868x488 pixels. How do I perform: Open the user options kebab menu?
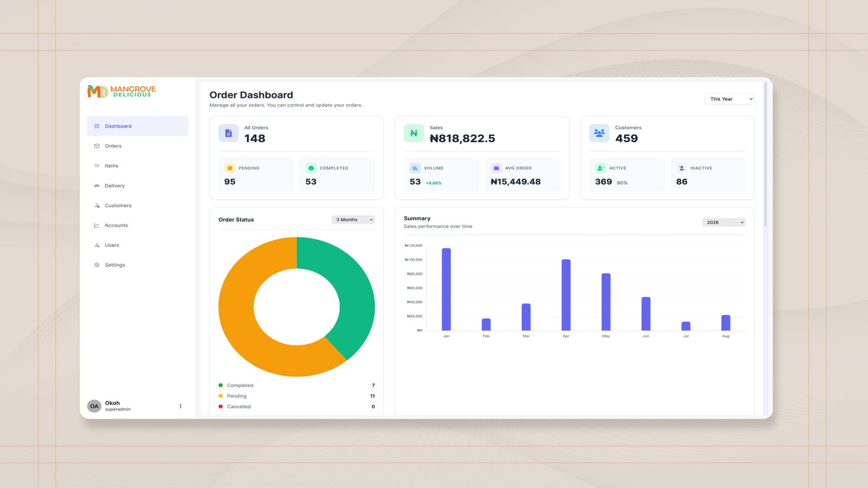coord(181,406)
